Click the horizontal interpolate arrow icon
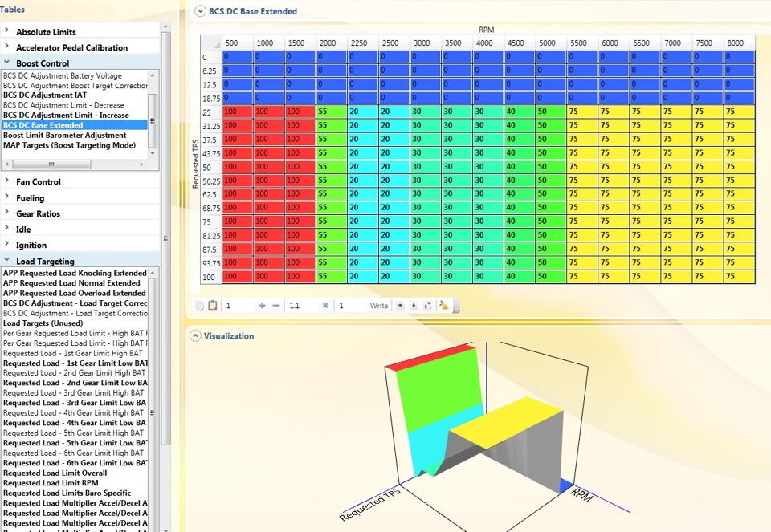 pos(400,306)
